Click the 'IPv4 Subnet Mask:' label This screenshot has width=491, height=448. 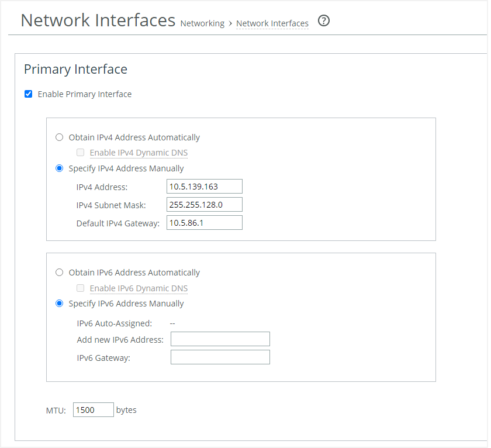pos(111,205)
